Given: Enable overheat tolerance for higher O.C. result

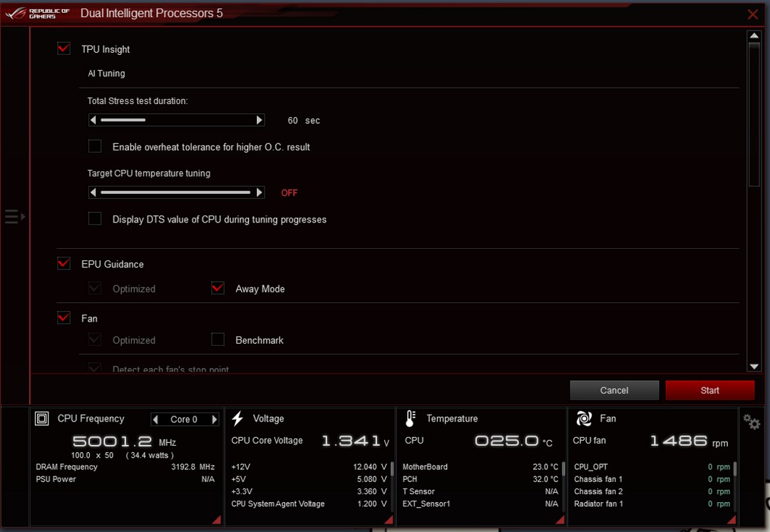Looking at the screenshot, I should (x=95, y=146).
